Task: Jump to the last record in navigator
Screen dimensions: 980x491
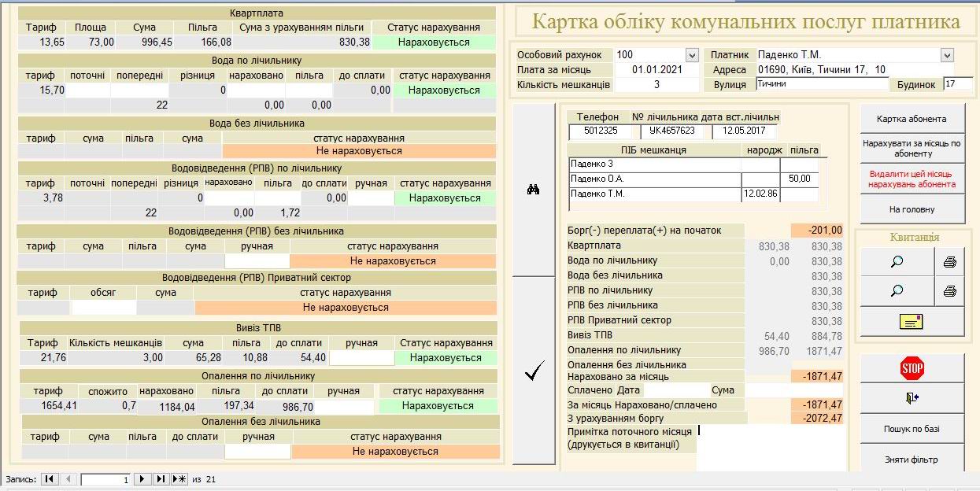Action: tap(161, 478)
